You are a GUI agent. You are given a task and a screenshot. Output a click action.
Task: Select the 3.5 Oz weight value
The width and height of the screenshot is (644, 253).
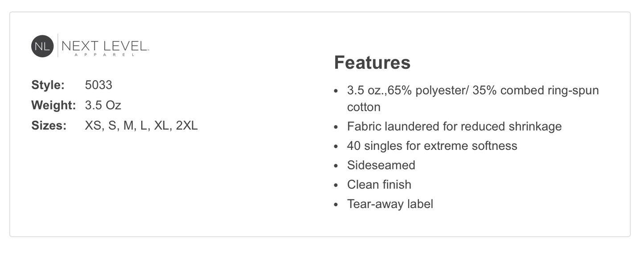coord(103,105)
